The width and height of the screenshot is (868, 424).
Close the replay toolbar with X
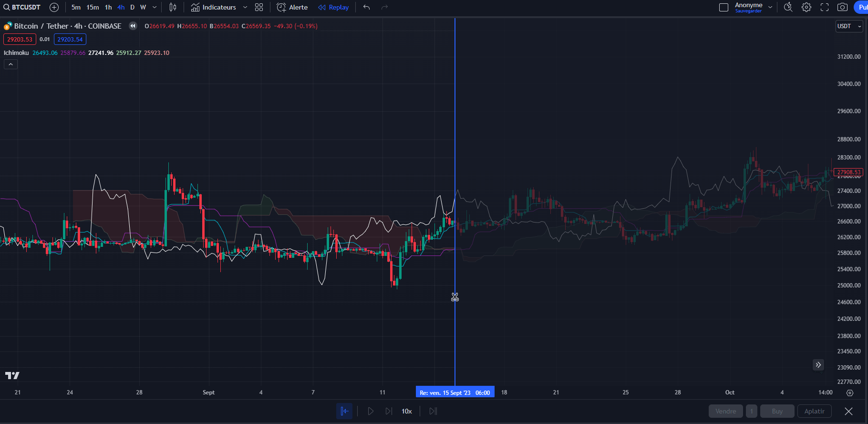[x=849, y=411]
